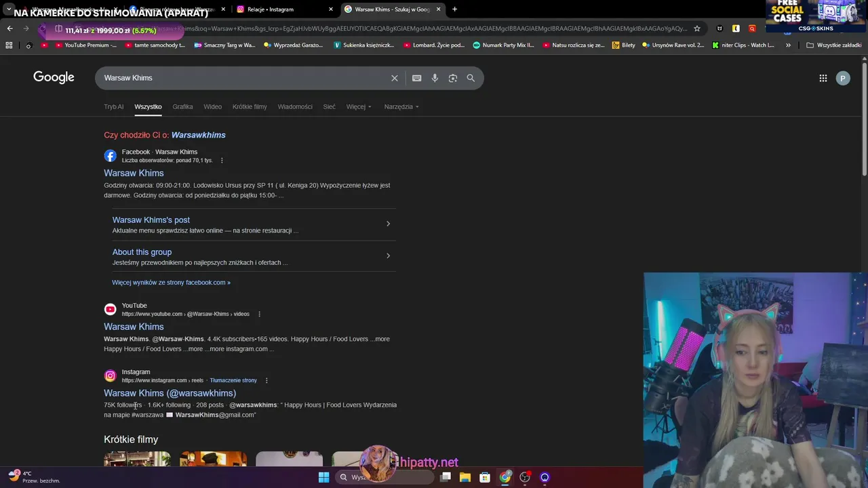The height and width of the screenshot is (488, 868).
Task: Switch to the Sieć tab
Action: coord(329,106)
